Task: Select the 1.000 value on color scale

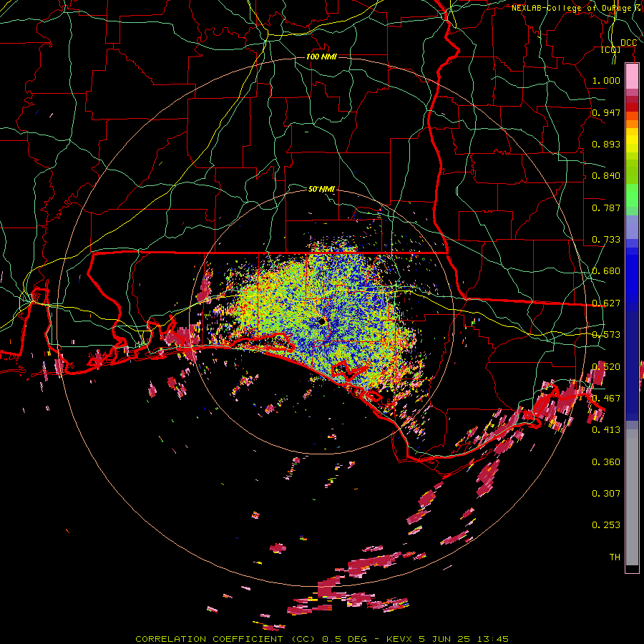Action: [606, 80]
